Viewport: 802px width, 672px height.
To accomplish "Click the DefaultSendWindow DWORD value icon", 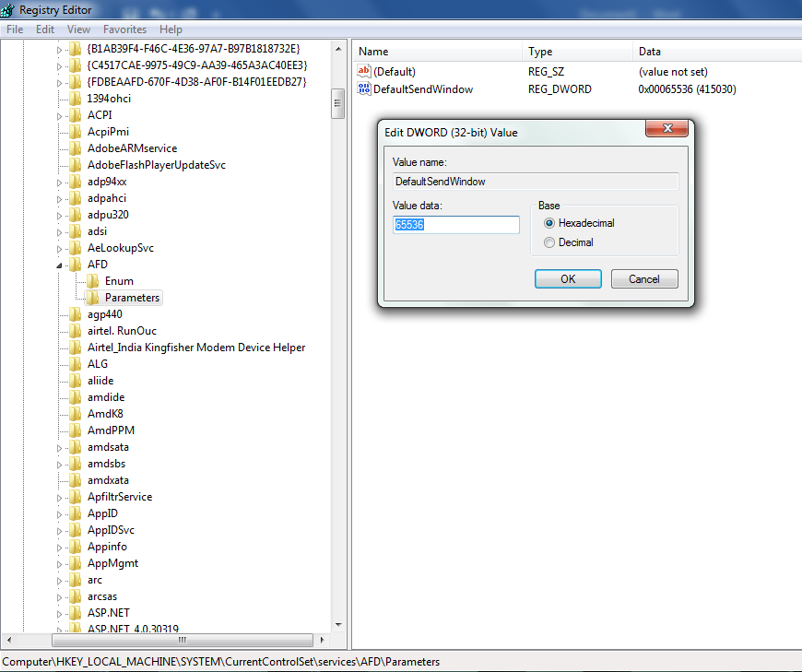I will click(364, 89).
